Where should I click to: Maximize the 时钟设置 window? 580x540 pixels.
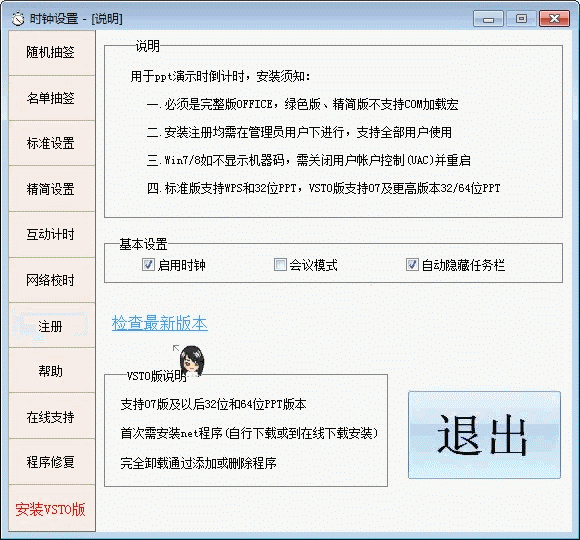(x=521, y=18)
